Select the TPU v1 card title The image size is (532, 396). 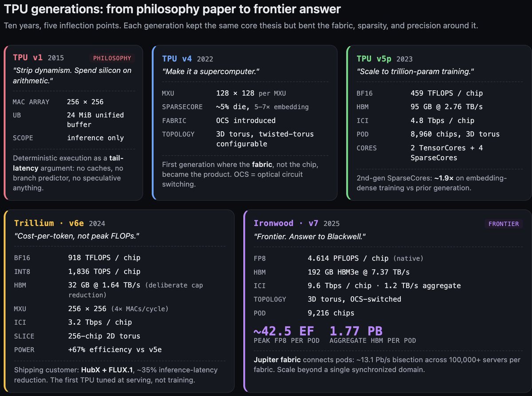28,58
